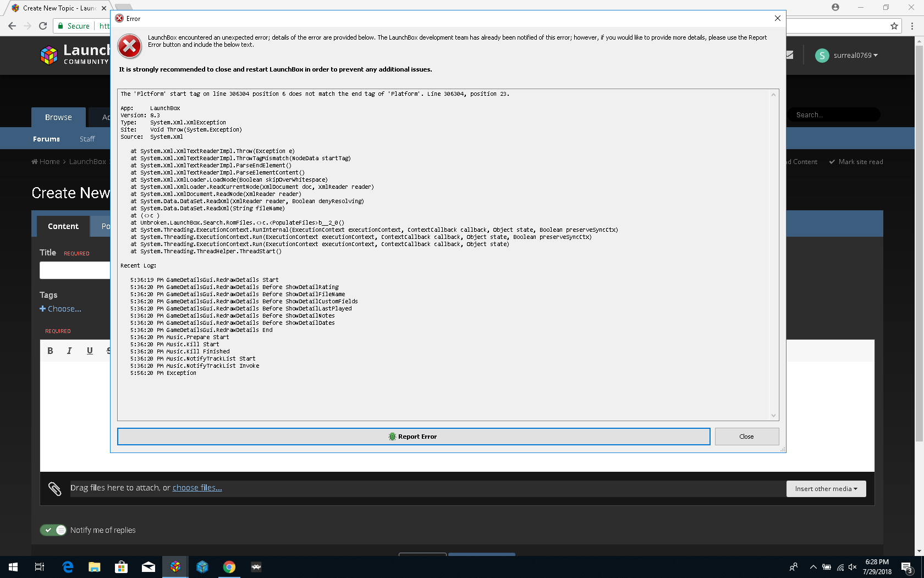
Task: Select the Staff submenu item
Action: (87, 139)
